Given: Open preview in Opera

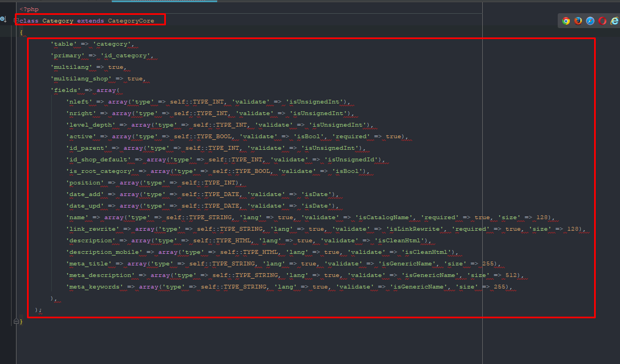Looking at the screenshot, I should tap(602, 20).
